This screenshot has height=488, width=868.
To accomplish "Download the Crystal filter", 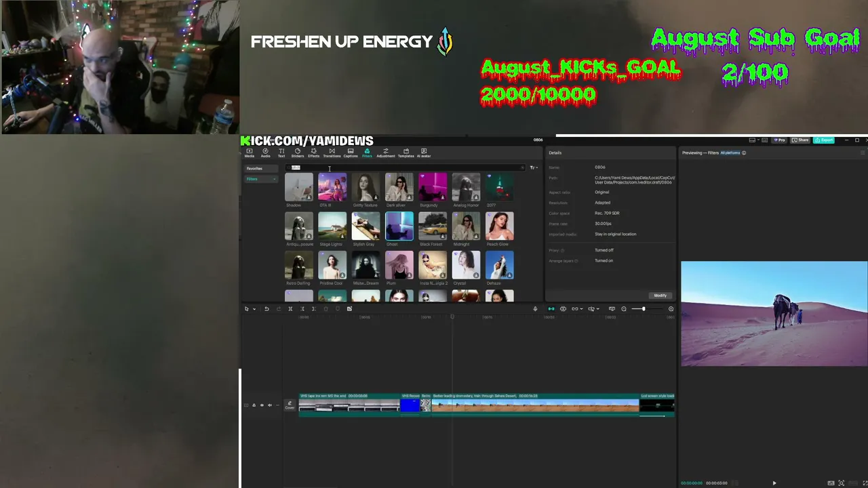I will point(476,276).
